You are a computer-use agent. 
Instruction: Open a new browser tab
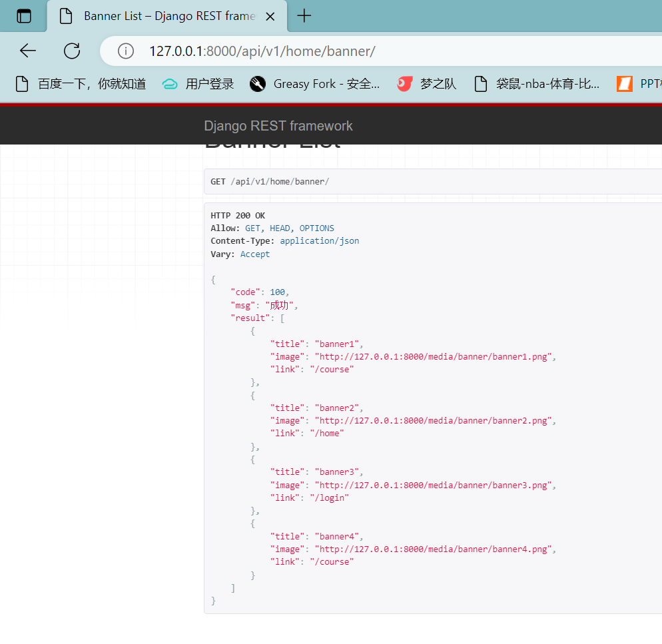click(304, 16)
